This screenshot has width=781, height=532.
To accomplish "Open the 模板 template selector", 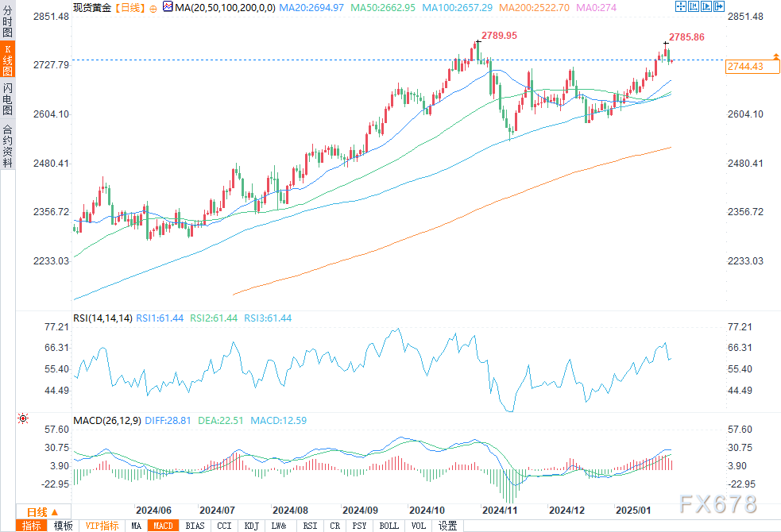I will (62, 526).
